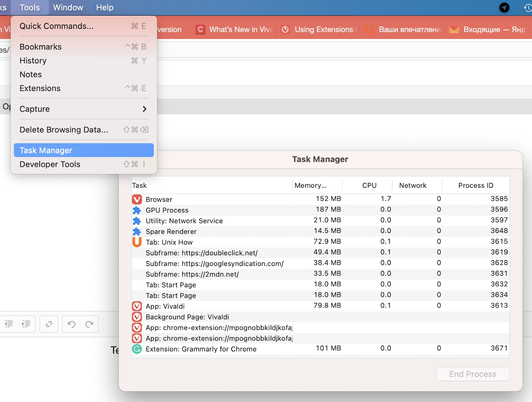
Task: Select Extensions in the Tools menu
Action: (x=84, y=88)
